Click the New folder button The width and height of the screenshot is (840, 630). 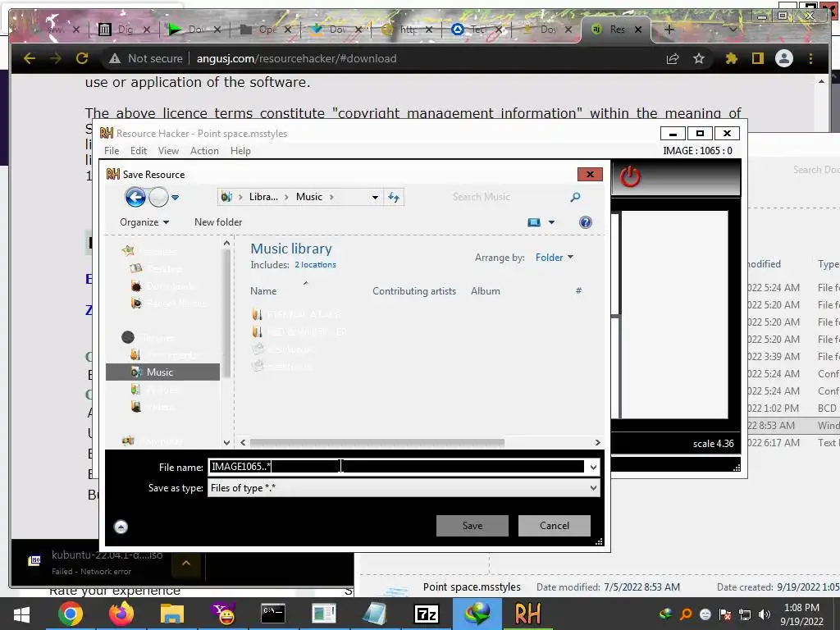pyautogui.click(x=218, y=221)
